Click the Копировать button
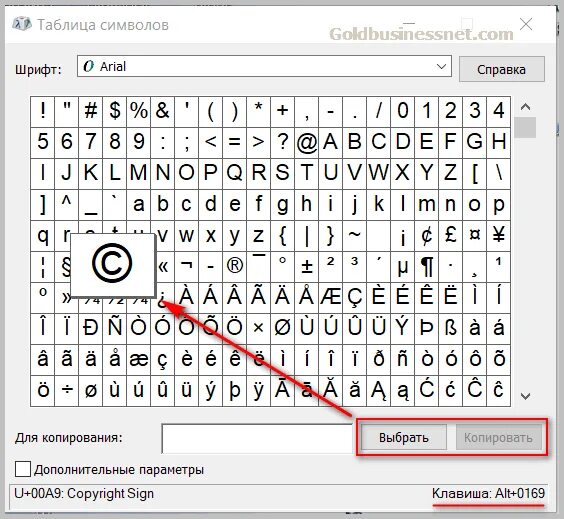This screenshot has width=564, height=519. pos(498,437)
